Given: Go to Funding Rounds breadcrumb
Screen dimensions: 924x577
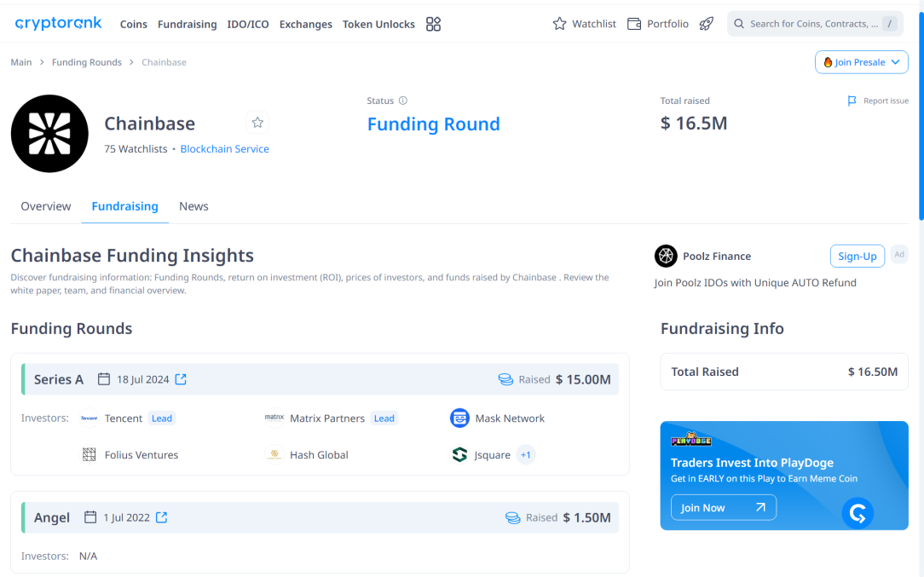Looking at the screenshot, I should coord(87,62).
